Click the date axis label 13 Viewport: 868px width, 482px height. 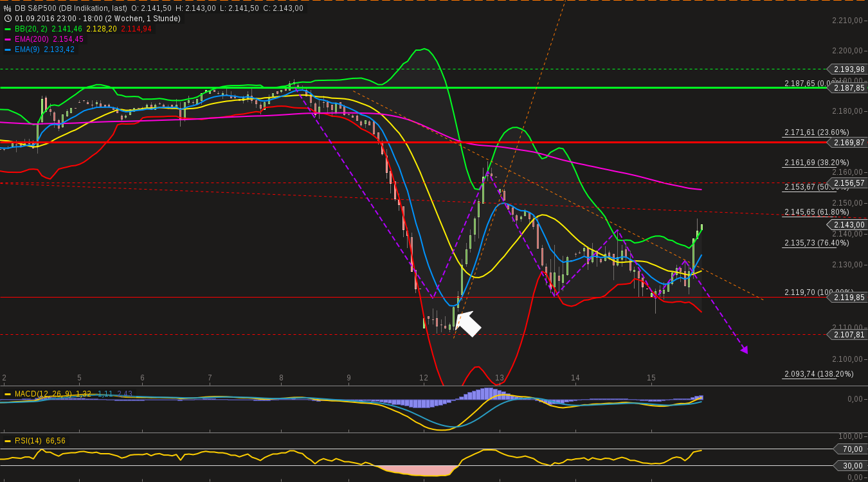tap(500, 378)
